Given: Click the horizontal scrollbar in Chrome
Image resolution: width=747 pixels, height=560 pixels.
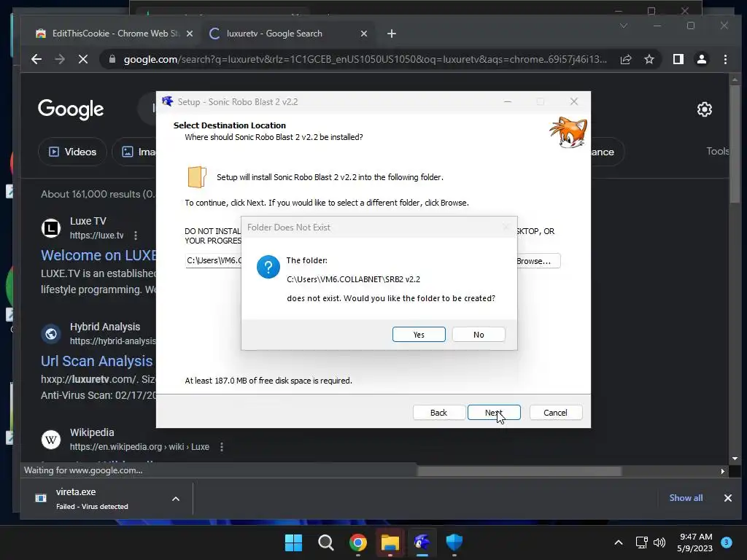Looking at the screenshot, I should click(519, 471).
